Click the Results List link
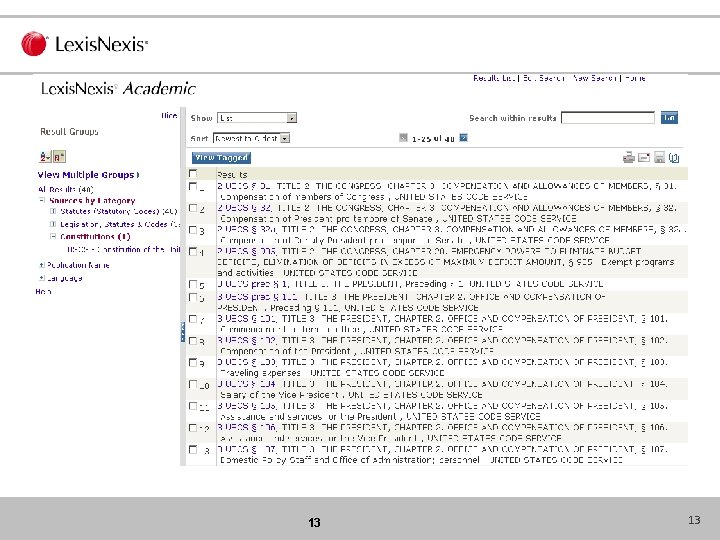Screen dimensions: 720x540 coord(494,78)
